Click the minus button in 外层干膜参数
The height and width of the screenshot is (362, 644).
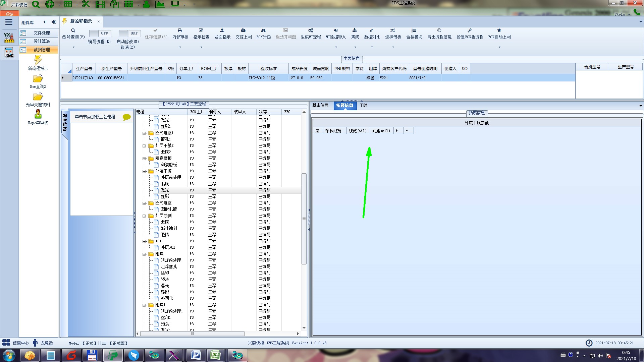tap(407, 131)
